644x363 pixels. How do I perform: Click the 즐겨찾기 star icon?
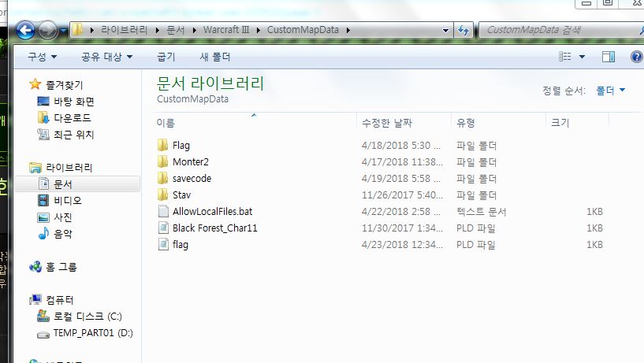(35, 84)
